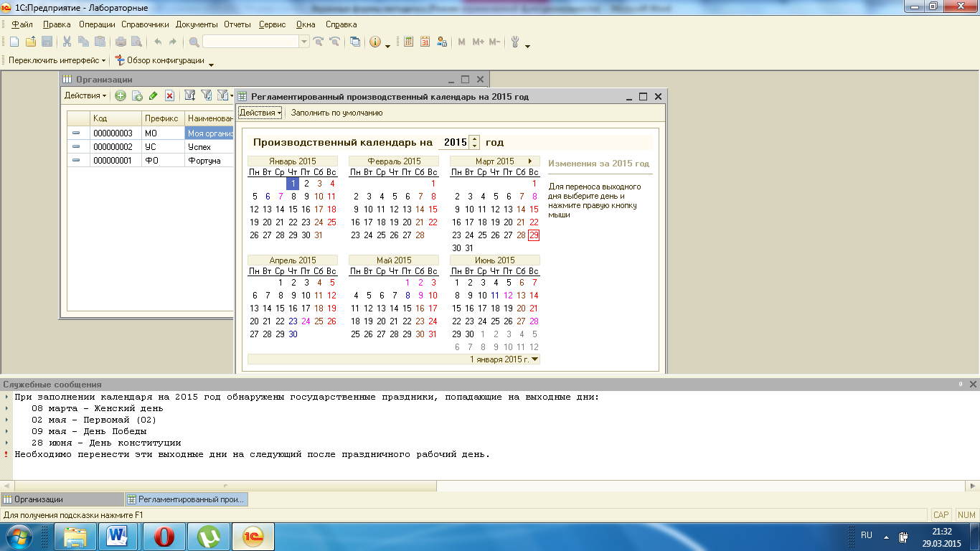Open the Операции menu
Image resolution: width=980 pixels, height=551 pixels.
coord(97,24)
